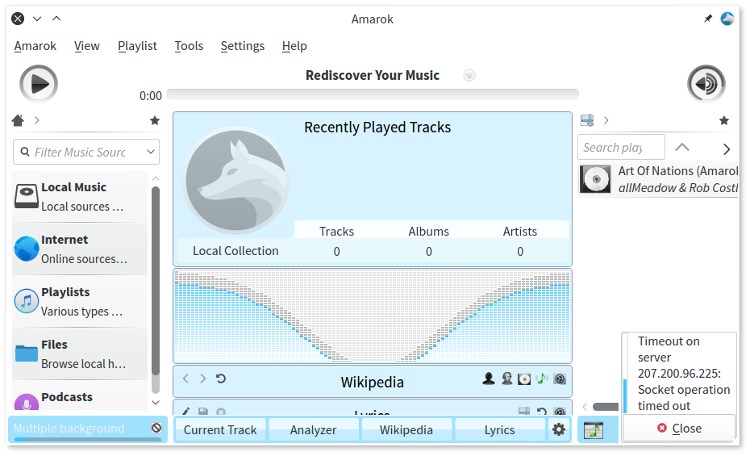
Task: Open the window menu chevron-down button in the title bar
Action: [x=37, y=19]
